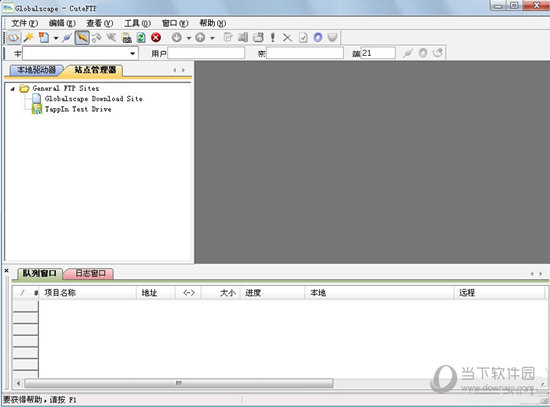Collapse the General FTP Sites folder
This screenshot has width=550, height=407.
12,89
